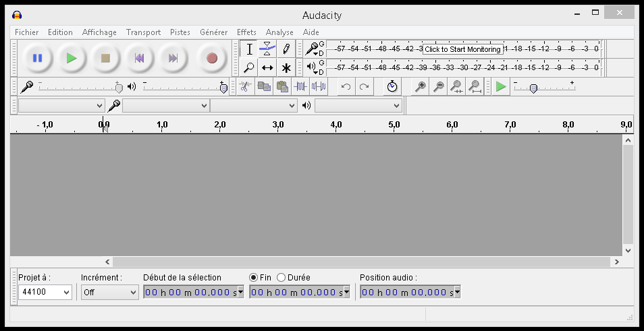Open the recording device dropdown
The height and width of the screenshot is (331, 644).
tap(166, 106)
